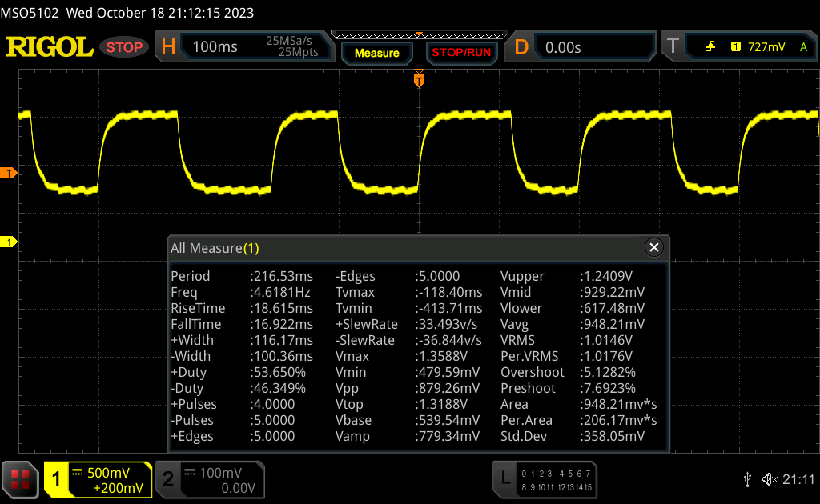Select the rising edge trigger icon
Image resolution: width=820 pixels, height=504 pixels.
[710, 47]
